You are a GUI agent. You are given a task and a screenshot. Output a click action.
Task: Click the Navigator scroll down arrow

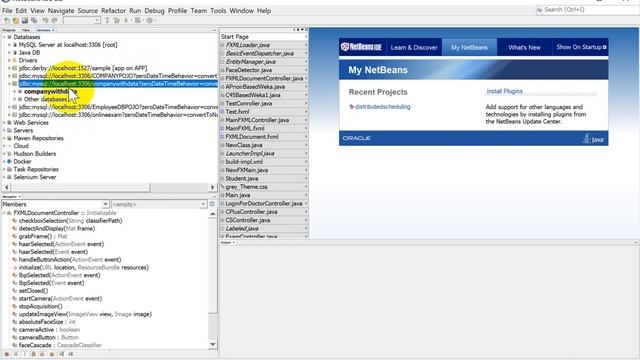213,344
